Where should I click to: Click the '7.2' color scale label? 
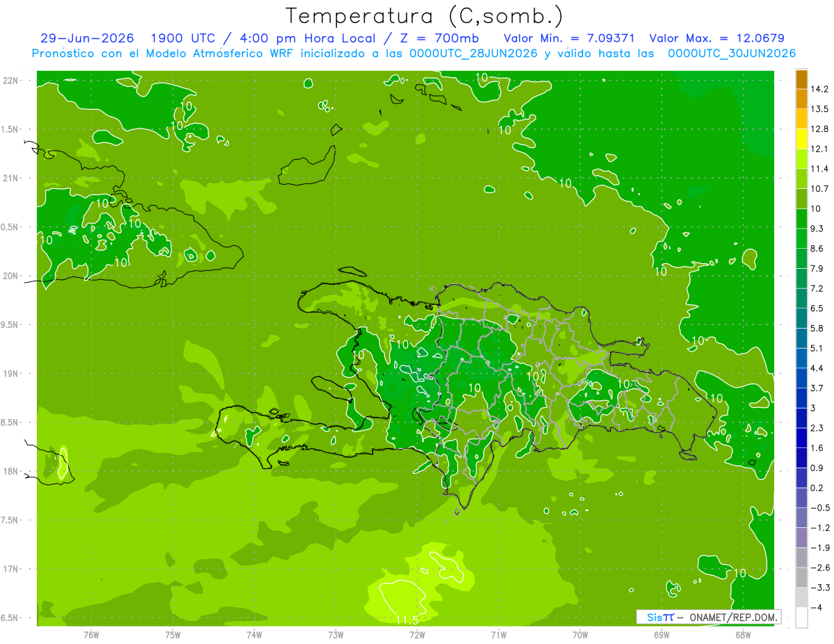[x=817, y=288]
